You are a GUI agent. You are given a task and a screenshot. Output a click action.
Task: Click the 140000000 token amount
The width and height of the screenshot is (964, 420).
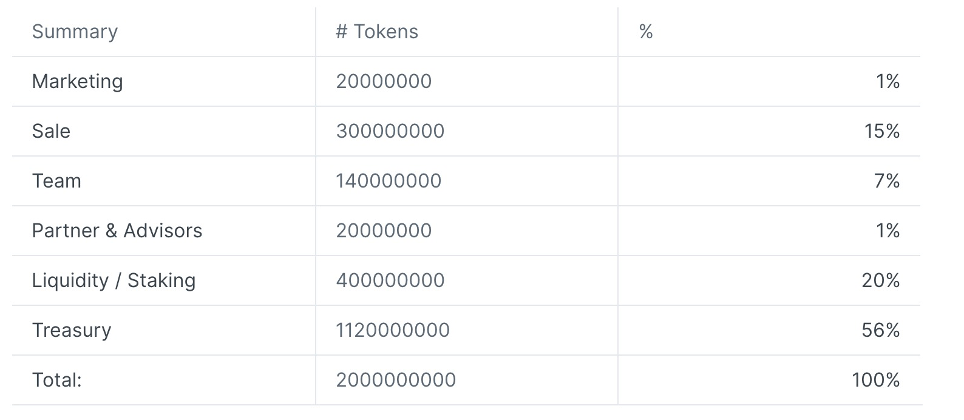pyautogui.click(x=389, y=181)
